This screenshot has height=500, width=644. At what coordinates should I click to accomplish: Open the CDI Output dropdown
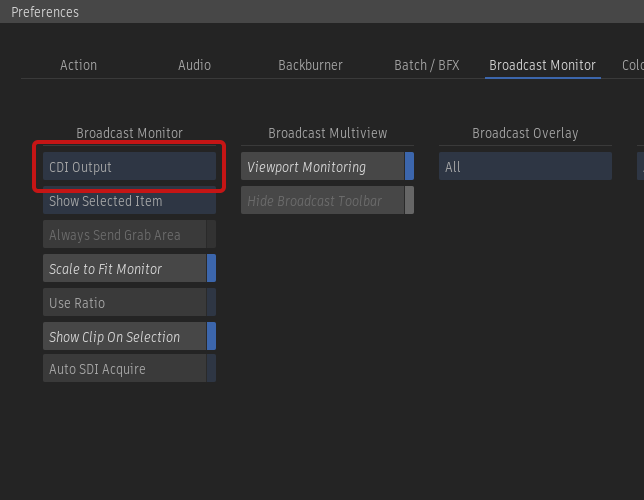(x=129, y=167)
